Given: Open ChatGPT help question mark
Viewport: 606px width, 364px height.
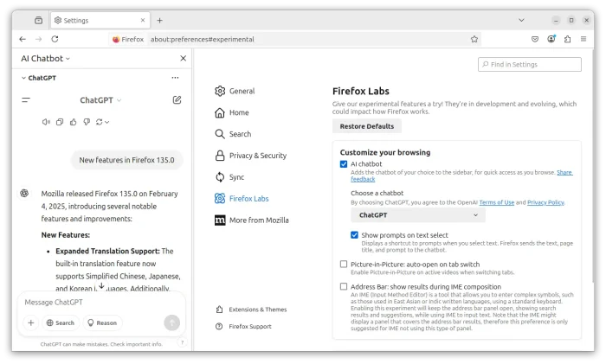Looking at the screenshot, I should pyautogui.click(x=182, y=342).
